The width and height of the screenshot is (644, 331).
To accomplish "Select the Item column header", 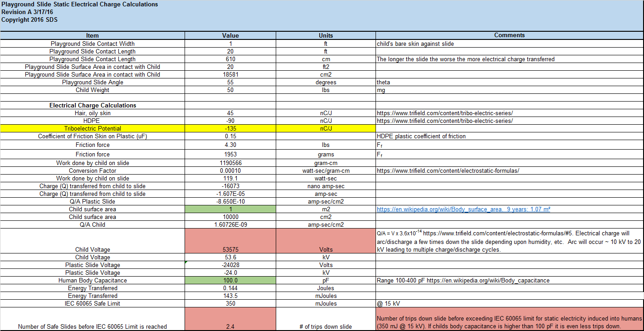I will [93, 35].
